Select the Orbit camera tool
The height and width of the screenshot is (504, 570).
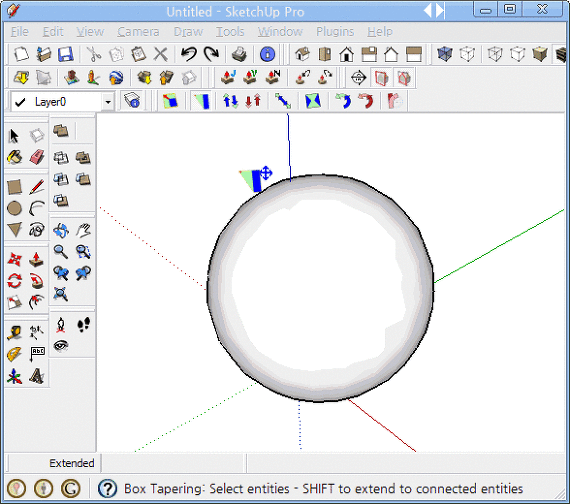(x=61, y=230)
